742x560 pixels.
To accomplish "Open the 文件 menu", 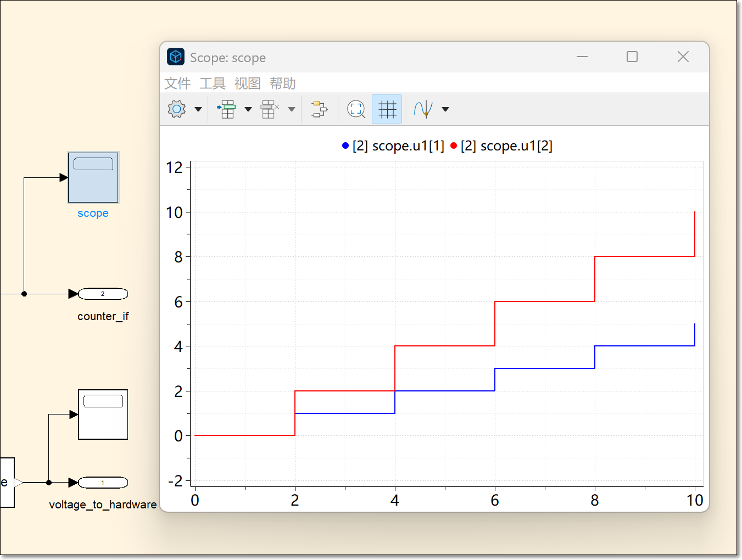I will click(177, 83).
